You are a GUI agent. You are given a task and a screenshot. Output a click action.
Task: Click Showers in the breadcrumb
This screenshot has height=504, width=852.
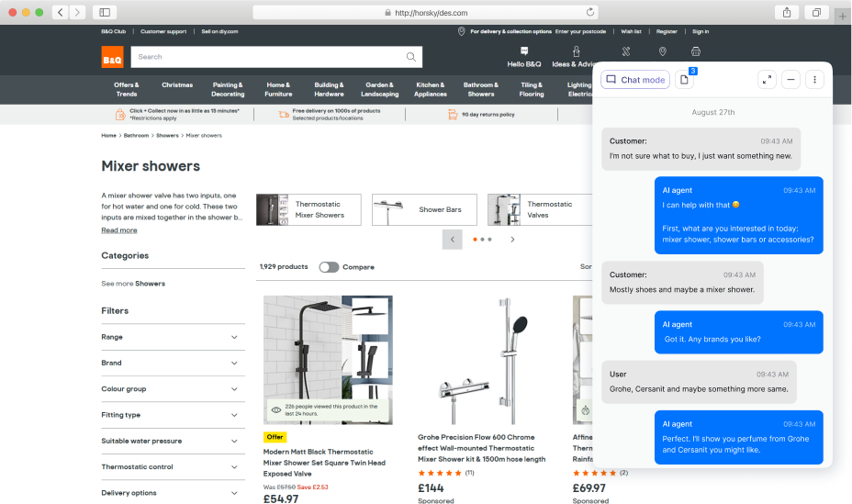click(x=167, y=135)
